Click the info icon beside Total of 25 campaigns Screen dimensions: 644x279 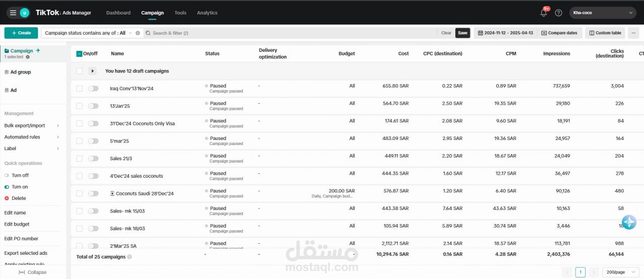pos(129,257)
